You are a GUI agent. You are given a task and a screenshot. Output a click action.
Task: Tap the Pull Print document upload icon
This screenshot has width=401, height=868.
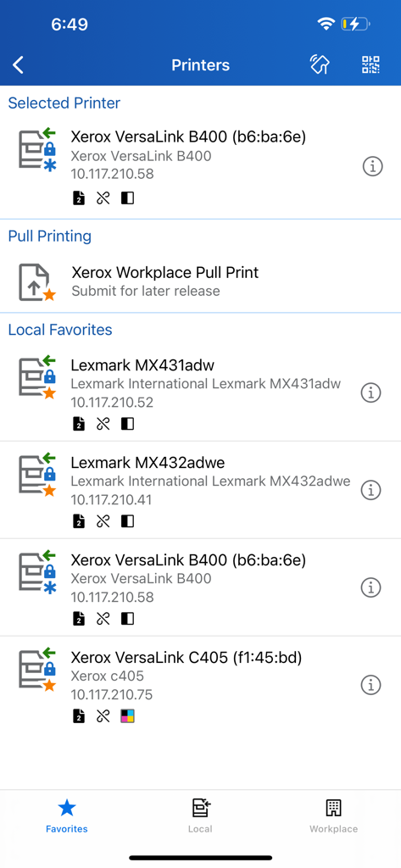point(38,282)
